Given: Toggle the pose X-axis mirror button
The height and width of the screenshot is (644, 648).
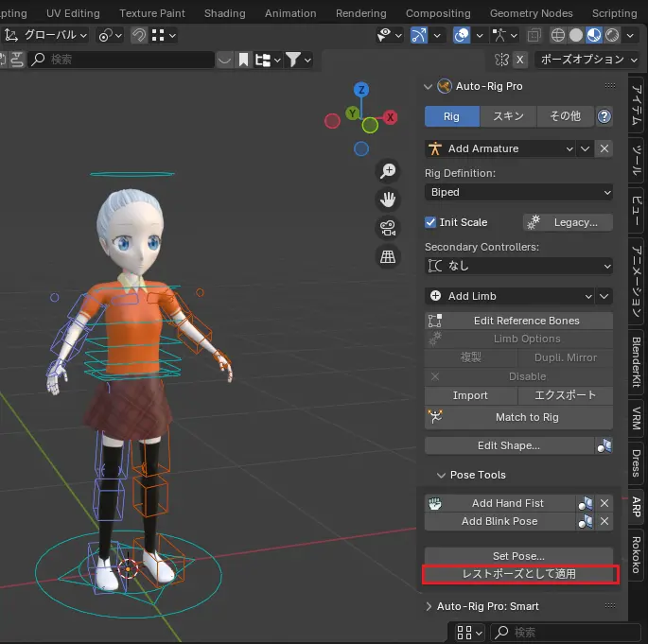Looking at the screenshot, I should (x=520, y=60).
